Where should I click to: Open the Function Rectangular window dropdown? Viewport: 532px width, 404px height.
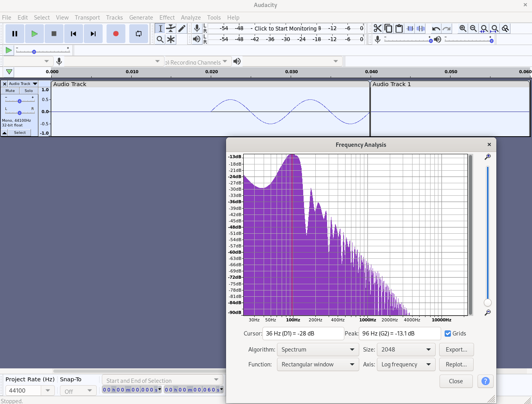coord(318,364)
